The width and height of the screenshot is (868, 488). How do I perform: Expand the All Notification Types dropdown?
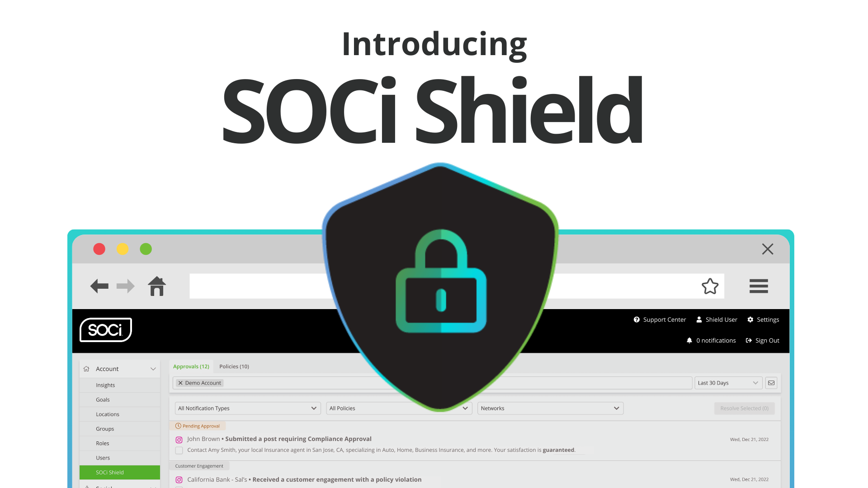tap(247, 408)
